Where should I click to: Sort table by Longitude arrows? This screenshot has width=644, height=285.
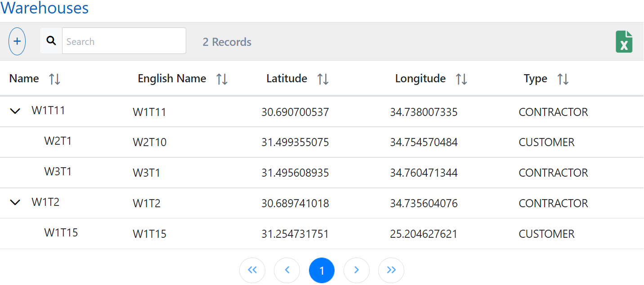click(x=461, y=79)
